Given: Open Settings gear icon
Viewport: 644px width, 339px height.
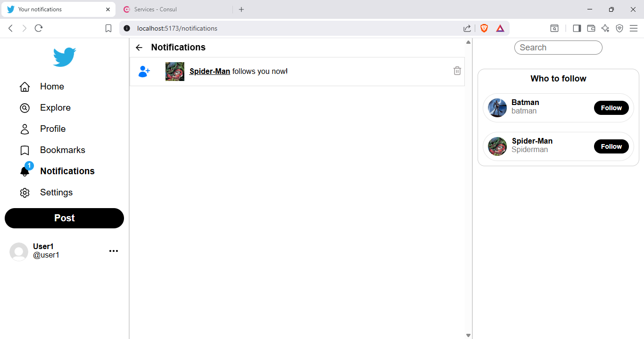Looking at the screenshot, I should tap(25, 193).
